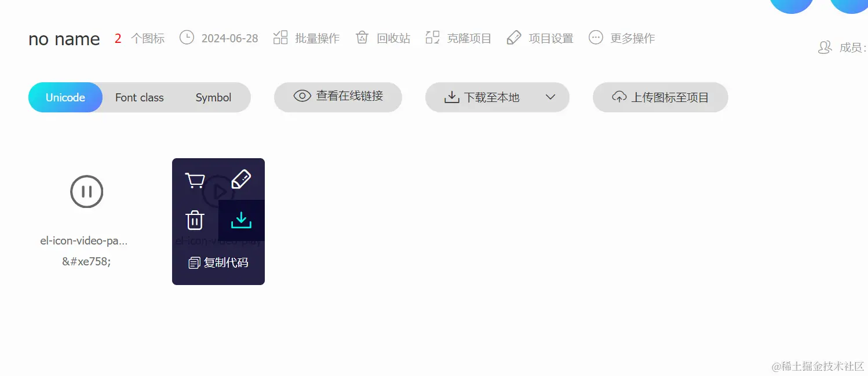Choose 克隆项目 to clone project
868x376 pixels.
458,38
